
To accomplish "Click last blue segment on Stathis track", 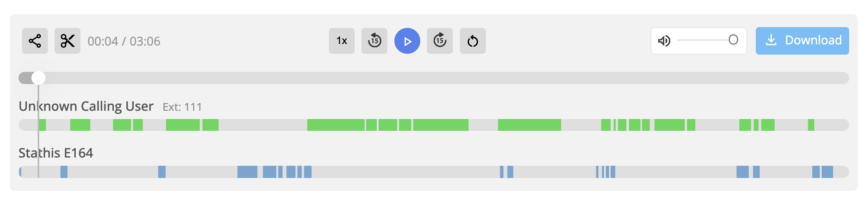I will (827, 172).
